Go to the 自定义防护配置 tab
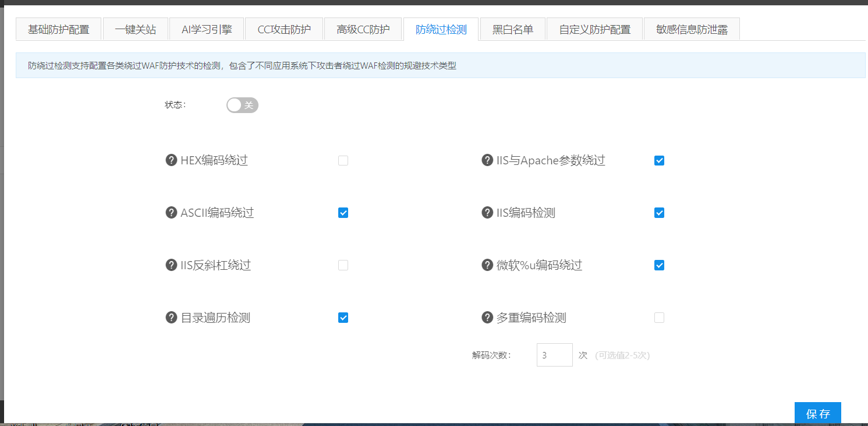Screen dimensions: 868x426 coord(595,29)
